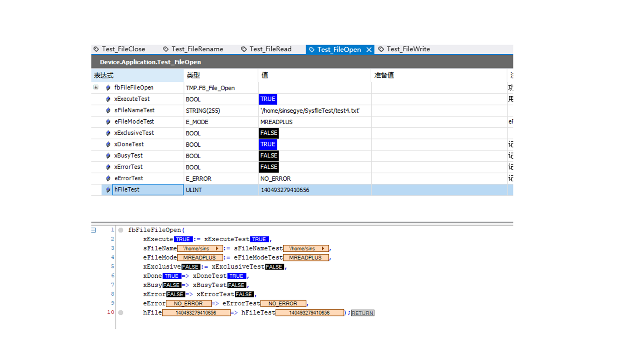Image resolution: width=644 pixels, height=362 pixels.
Task: Expand the fbFileFileOpen instance row
Action: [x=96, y=87]
